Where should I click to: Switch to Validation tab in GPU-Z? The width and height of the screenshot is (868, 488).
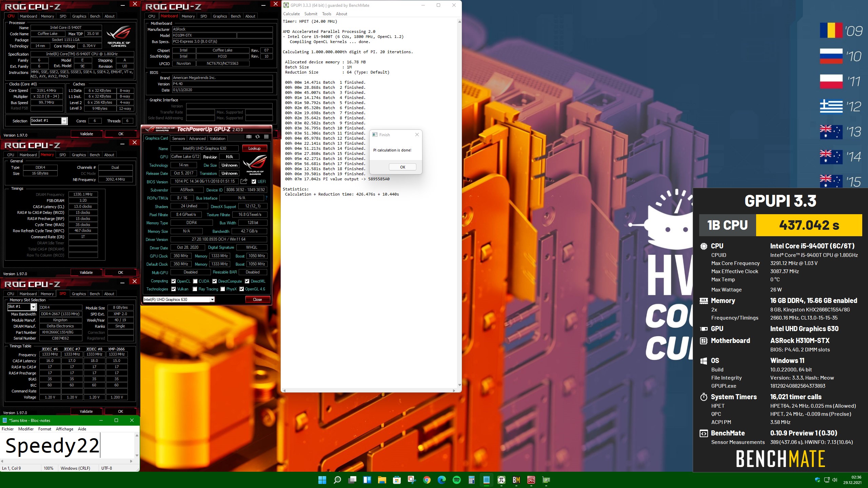coord(217,139)
